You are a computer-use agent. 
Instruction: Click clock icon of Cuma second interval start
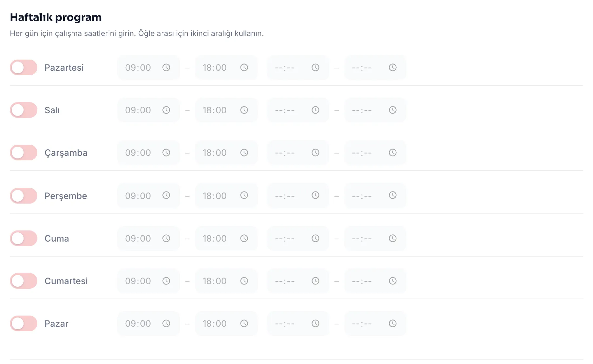315,238
